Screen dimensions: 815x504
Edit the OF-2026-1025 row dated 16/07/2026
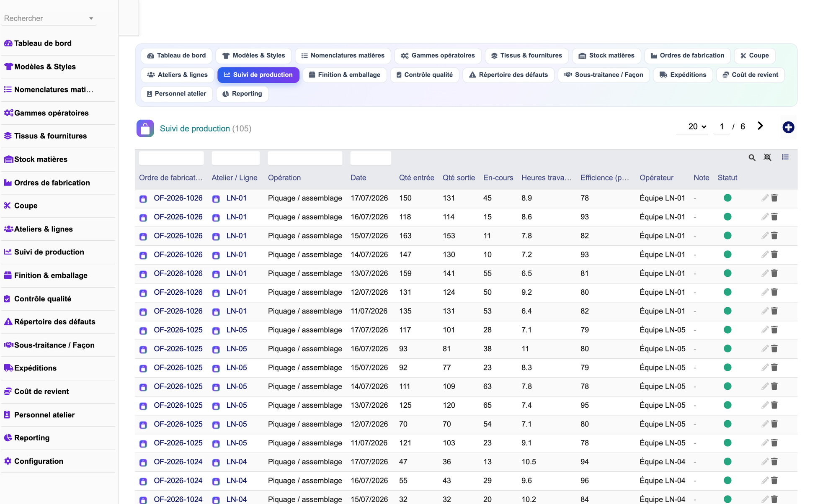(x=765, y=349)
